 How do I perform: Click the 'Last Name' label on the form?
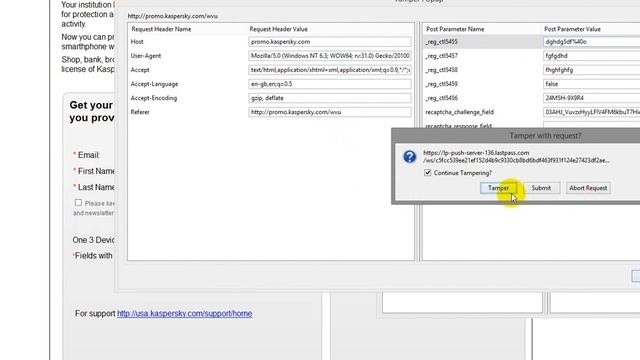point(96,187)
